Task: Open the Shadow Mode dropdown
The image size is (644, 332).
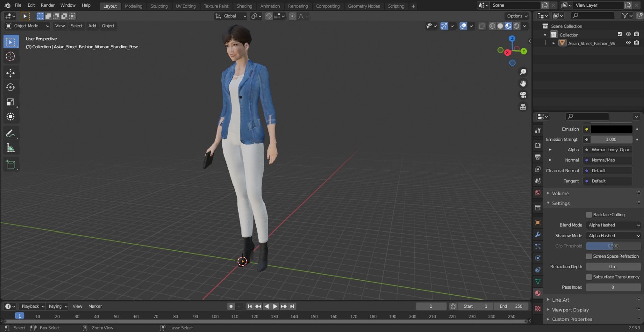Action: pyautogui.click(x=613, y=236)
